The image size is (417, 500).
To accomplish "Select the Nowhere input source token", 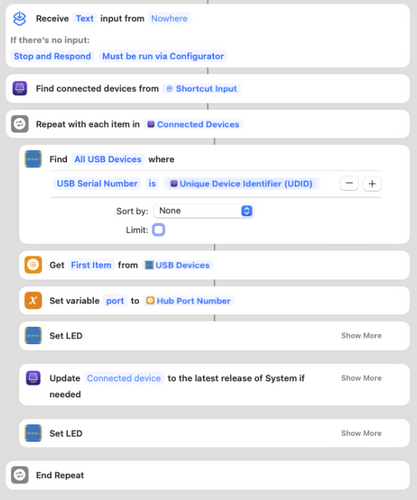I will [169, 19].
